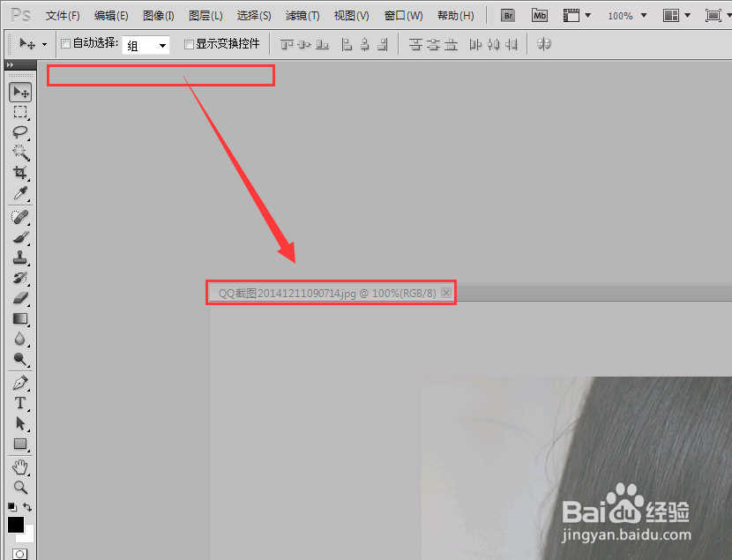
Task: Select the Horizontal Type tool
Action: coord(20,403)
